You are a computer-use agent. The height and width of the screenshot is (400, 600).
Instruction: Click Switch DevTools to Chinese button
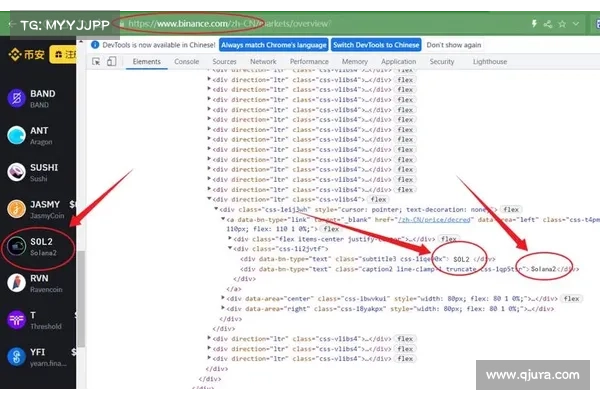coord(376,45)
